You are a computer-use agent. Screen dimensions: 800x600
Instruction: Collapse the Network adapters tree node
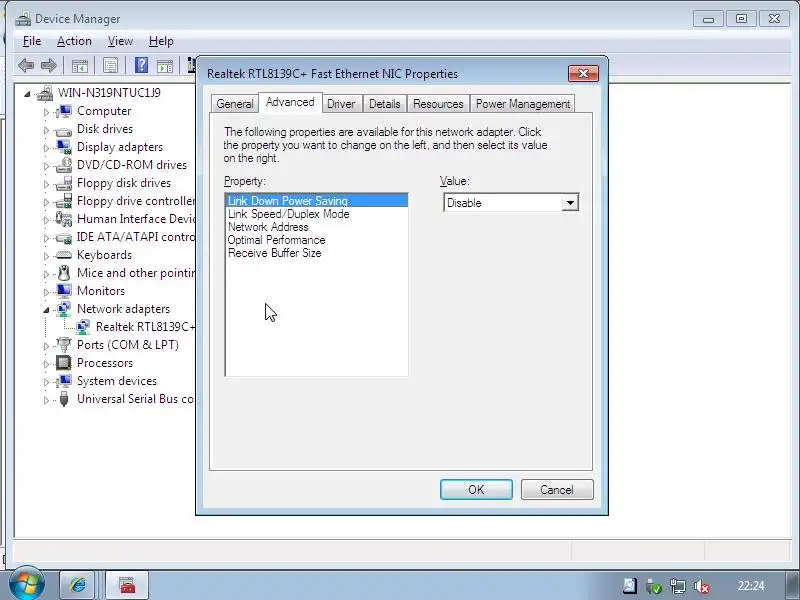(x=46, y=310)
